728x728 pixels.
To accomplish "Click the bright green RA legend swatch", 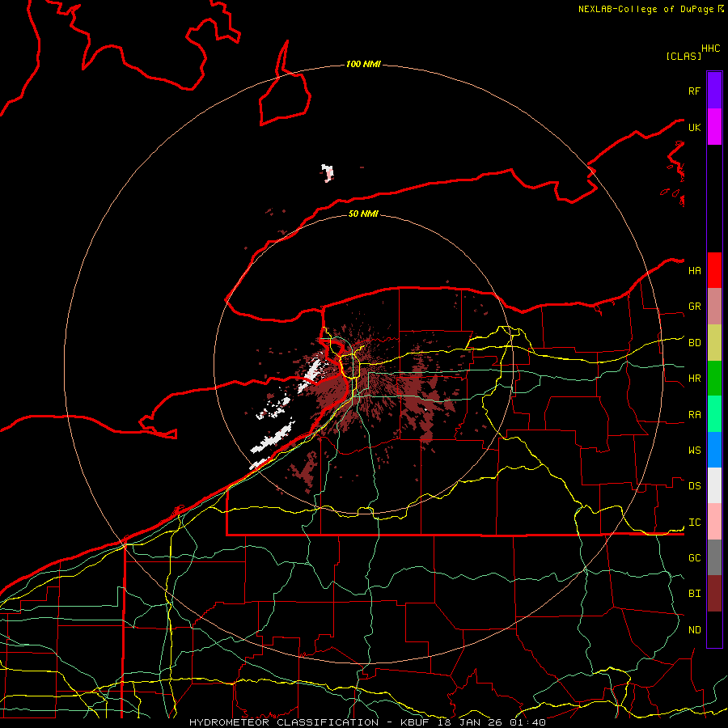I will click(x=714, y=414).
